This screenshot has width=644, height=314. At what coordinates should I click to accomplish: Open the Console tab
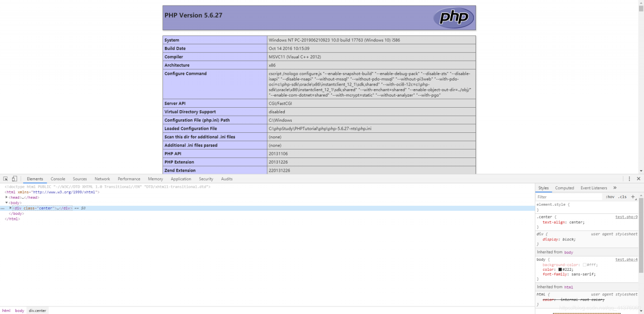point(58,179)
